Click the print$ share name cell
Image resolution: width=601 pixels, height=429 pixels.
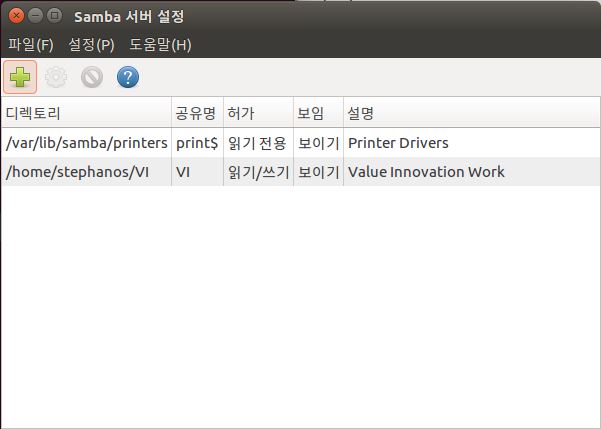(x=197, y=143)
